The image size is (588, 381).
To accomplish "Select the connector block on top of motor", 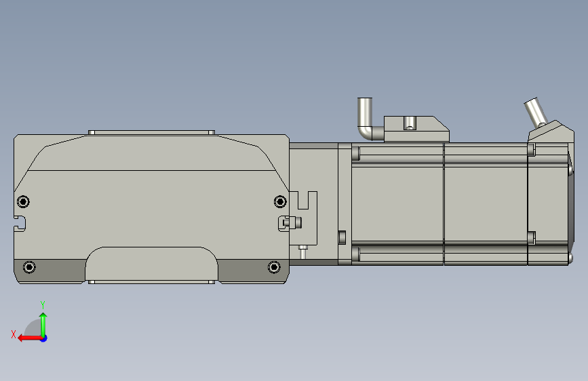I will [416, 129].
